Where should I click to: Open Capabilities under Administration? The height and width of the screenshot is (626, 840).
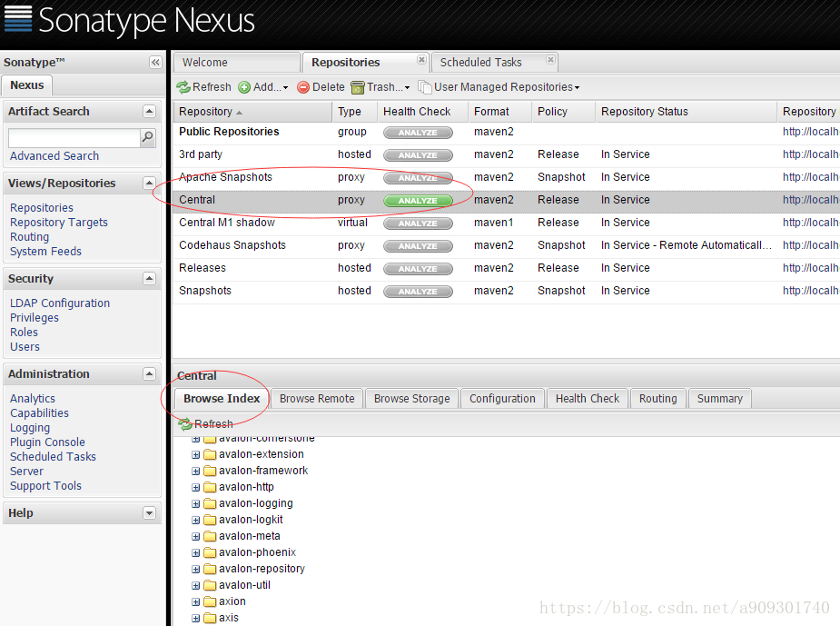[x=39, y=413]
